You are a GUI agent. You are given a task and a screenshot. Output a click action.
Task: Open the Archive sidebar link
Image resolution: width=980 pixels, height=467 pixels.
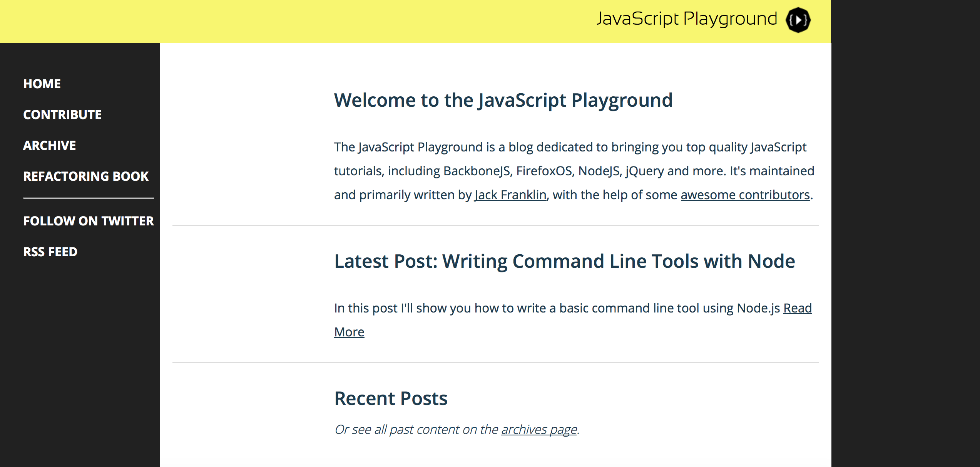(x=50, y=145)
